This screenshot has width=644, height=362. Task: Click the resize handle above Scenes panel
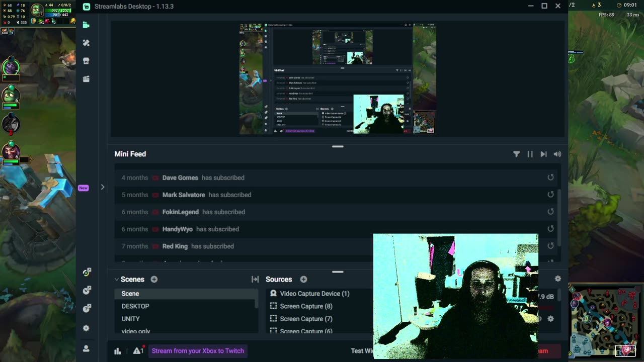[338, 271]
